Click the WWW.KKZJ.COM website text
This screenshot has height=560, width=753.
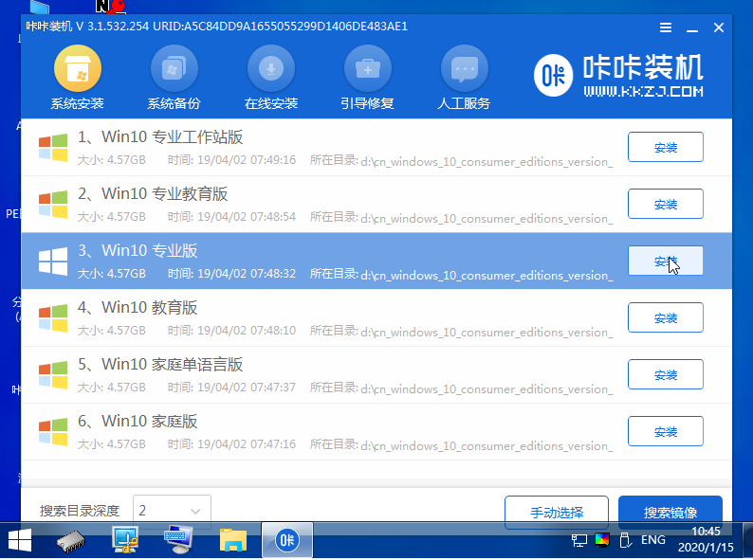click(x=644, y=91)
